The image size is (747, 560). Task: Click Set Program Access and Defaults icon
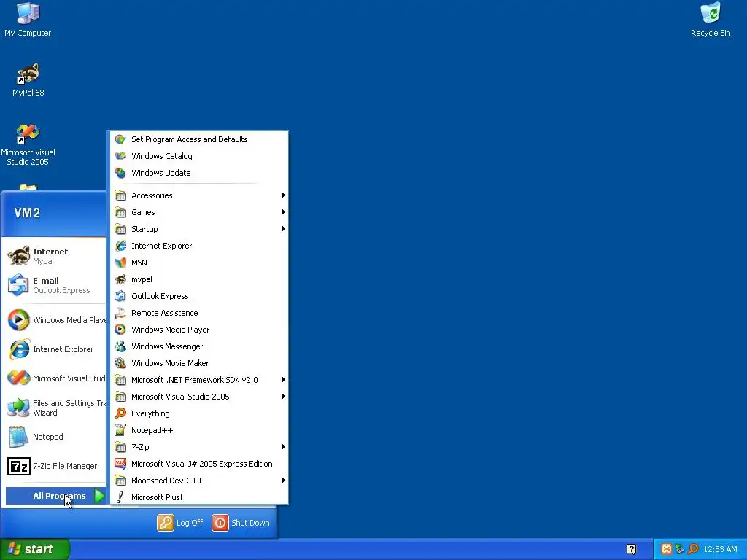[x=120, y=139]
